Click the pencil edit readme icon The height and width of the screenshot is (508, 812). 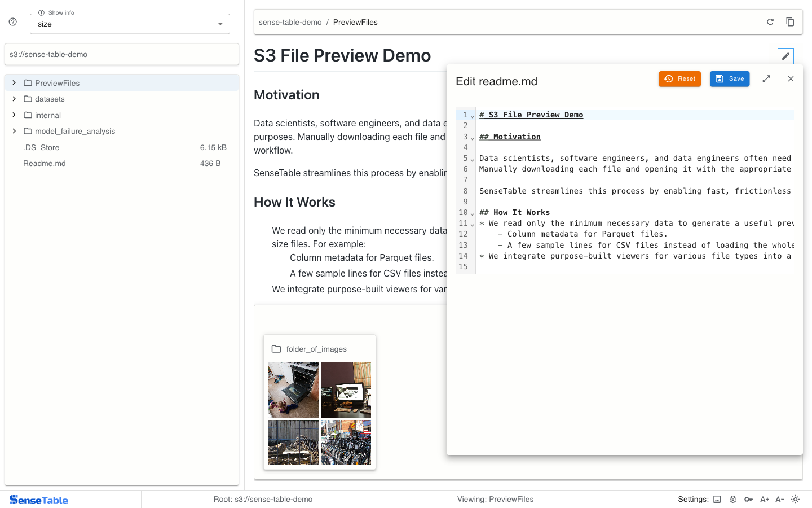[x=785, y=56]
